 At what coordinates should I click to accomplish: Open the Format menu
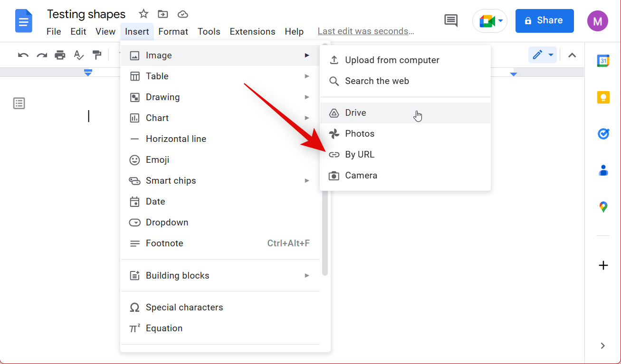point(173,32)
